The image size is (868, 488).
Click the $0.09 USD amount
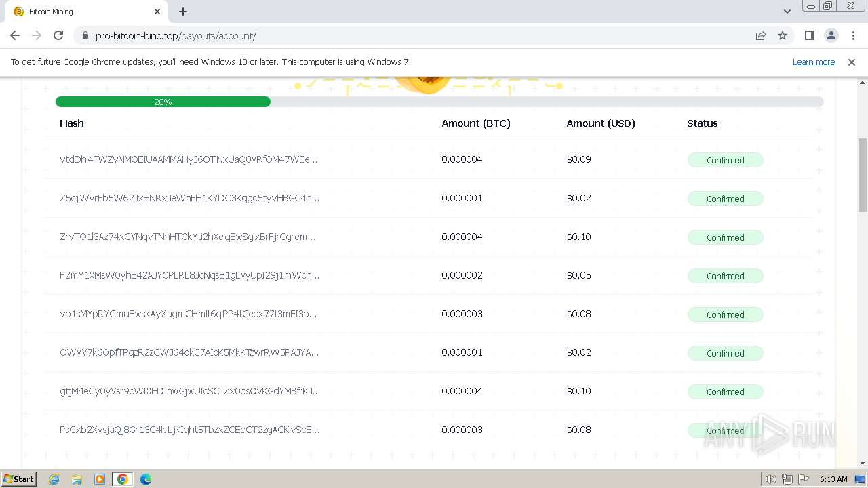pos(579,159)
